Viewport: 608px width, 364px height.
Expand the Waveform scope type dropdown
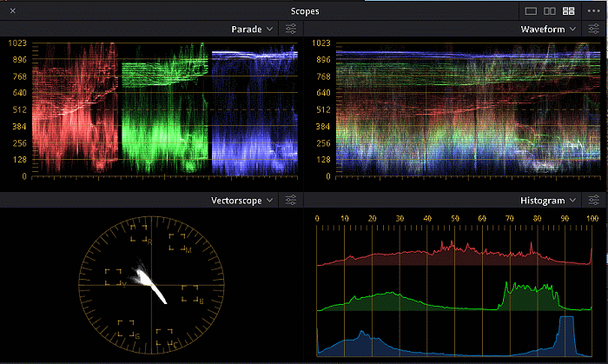pyautogui.click(x=548, y=29)
